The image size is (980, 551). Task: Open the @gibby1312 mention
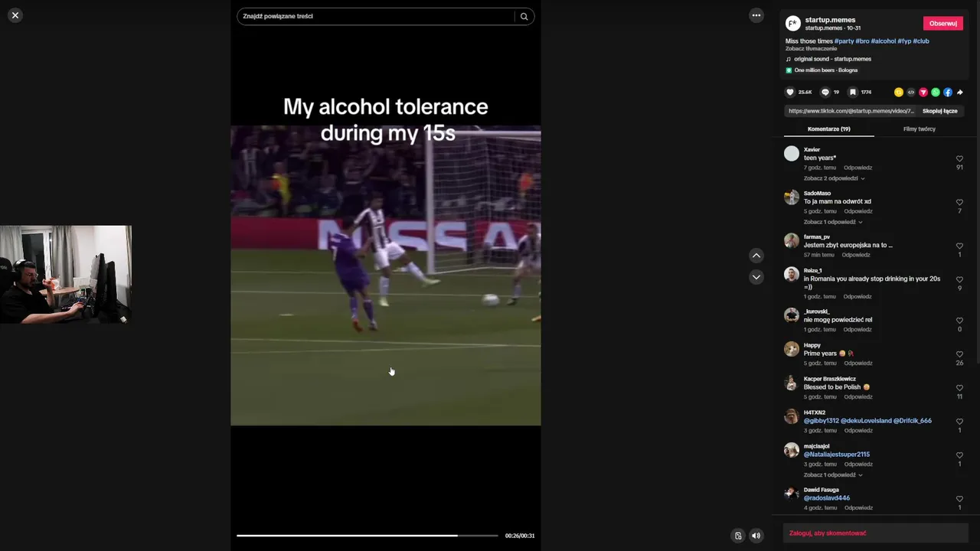(x=821, y=421)
